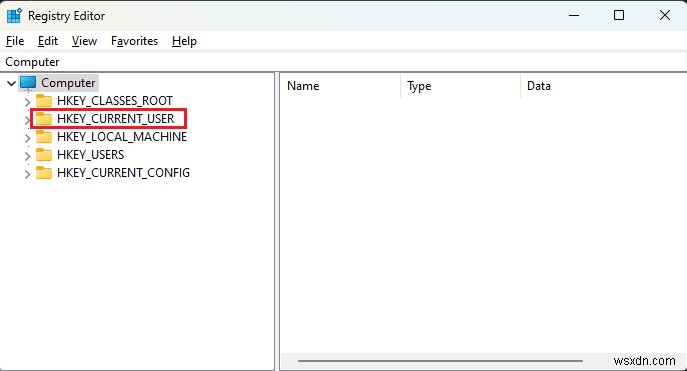Click the HKEY_CURRENT_CONFIG folder icon
The width and height of the screenshot is (687, 371).
pyautogui.click(x=44, y=173)
